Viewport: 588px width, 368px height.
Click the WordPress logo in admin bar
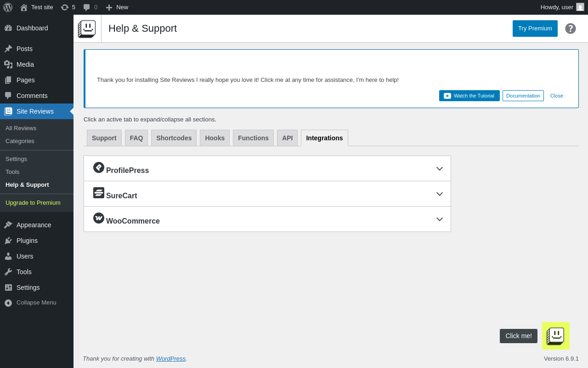[8, 7]
